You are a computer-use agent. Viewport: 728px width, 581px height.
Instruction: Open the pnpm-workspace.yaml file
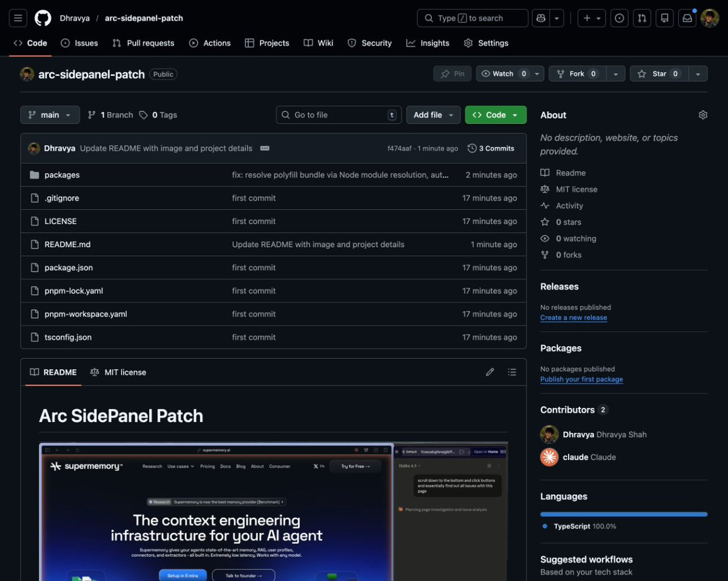pyautogui.click(x=86, y=314)
